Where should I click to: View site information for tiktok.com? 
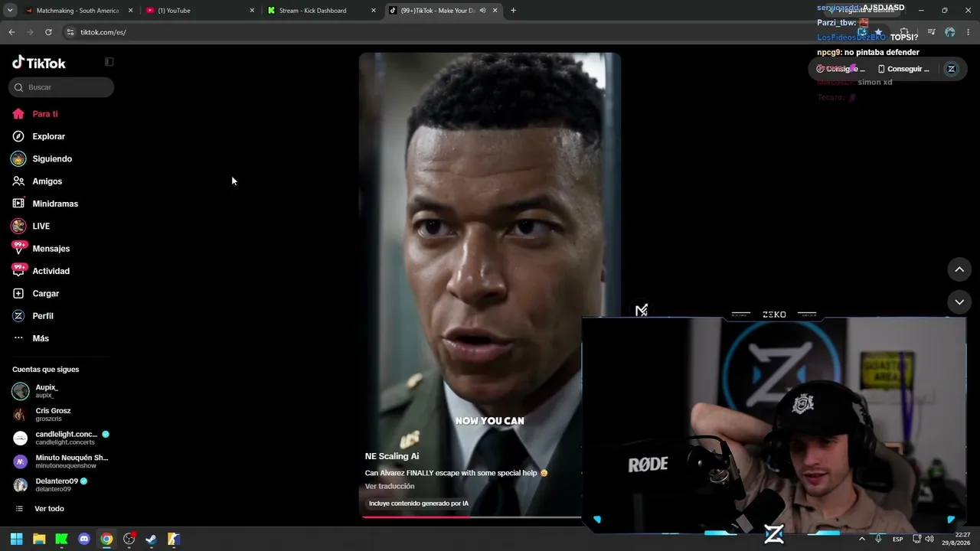point(70,32)
